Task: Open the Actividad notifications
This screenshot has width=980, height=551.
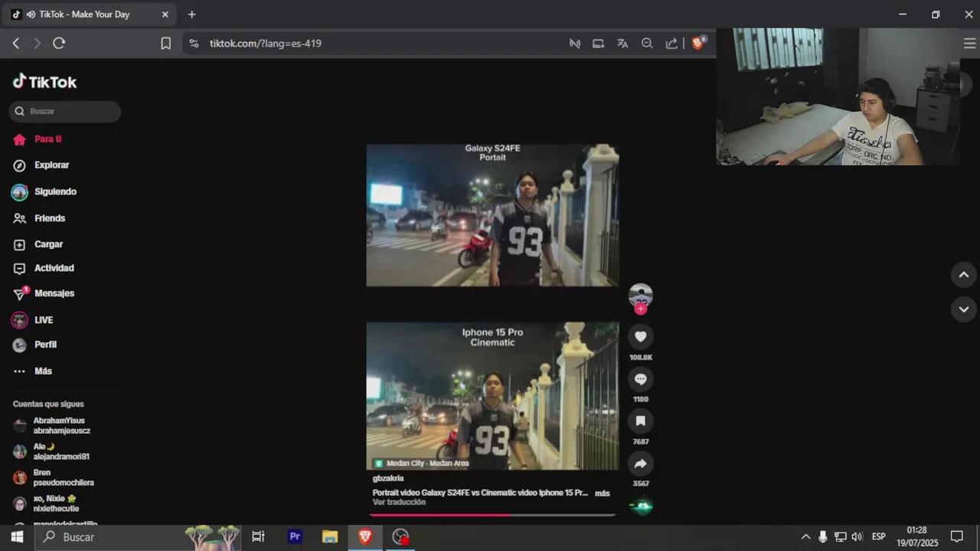Action: click(x=54, y=269)
